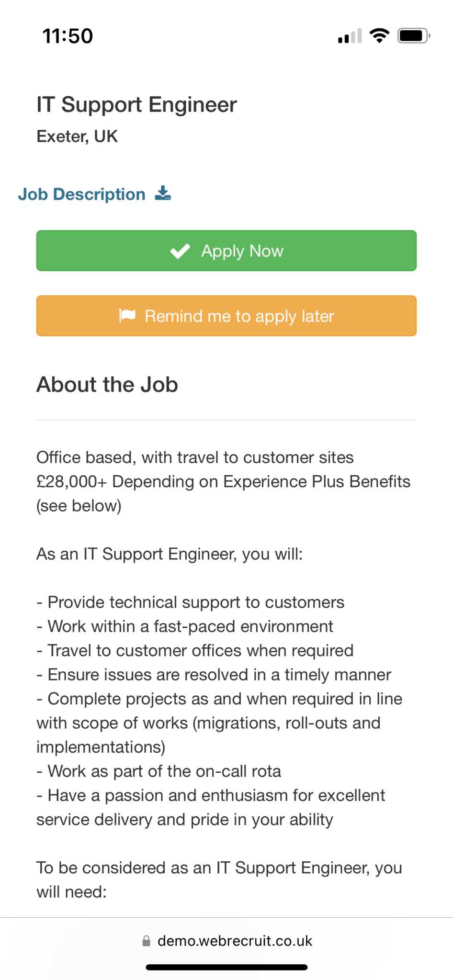Click the download icon beside Job Description
453x980 pixels.
163,194
